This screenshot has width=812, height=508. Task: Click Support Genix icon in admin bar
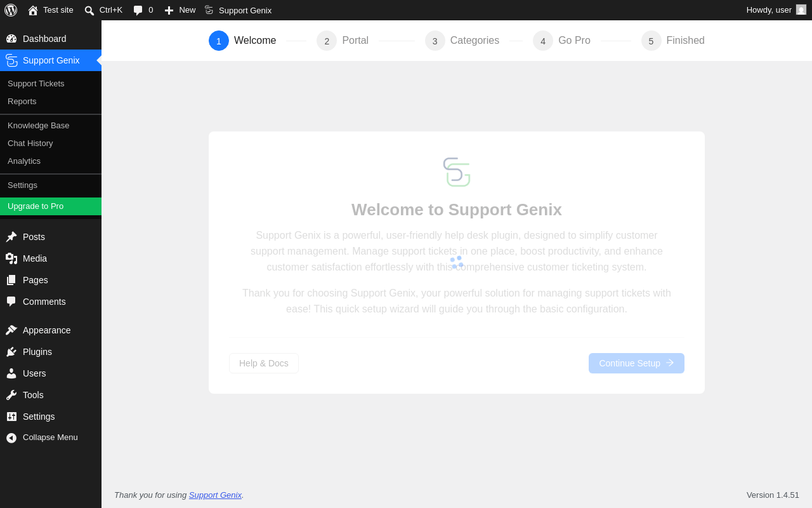[x=209, y=10]
